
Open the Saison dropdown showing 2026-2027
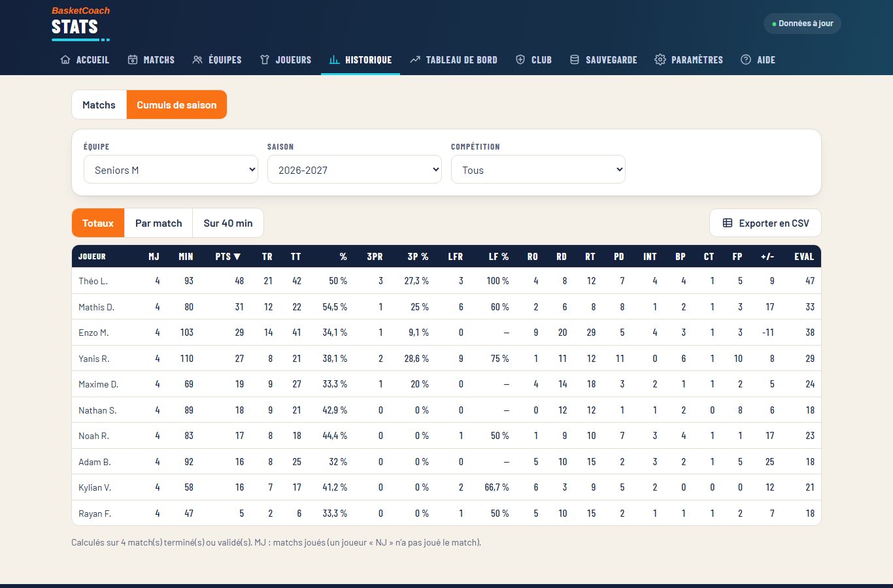pyautogui.click(x=354, y=169)
